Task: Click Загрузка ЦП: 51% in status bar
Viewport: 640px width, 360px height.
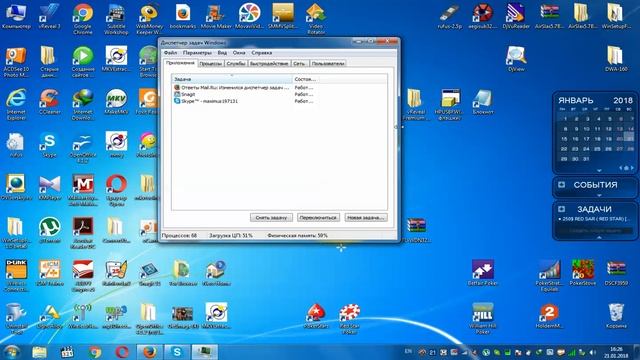Action: click(x=231, y=236)
